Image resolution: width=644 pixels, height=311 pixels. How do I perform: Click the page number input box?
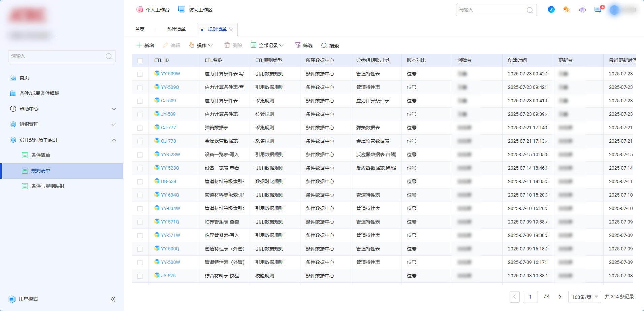(530, 297)
